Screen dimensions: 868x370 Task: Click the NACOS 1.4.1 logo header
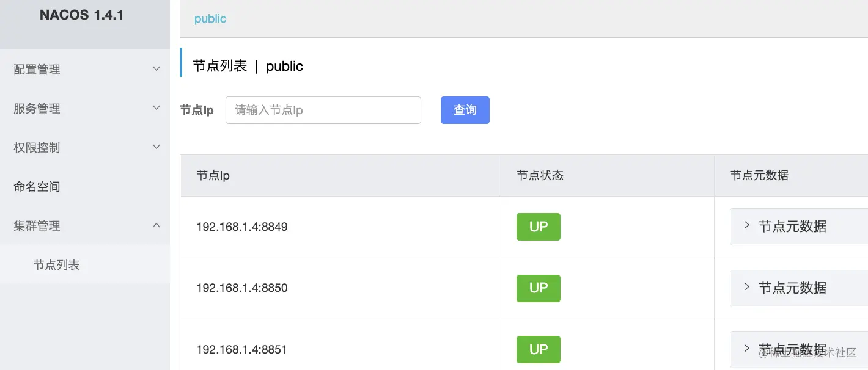(81, 16)
